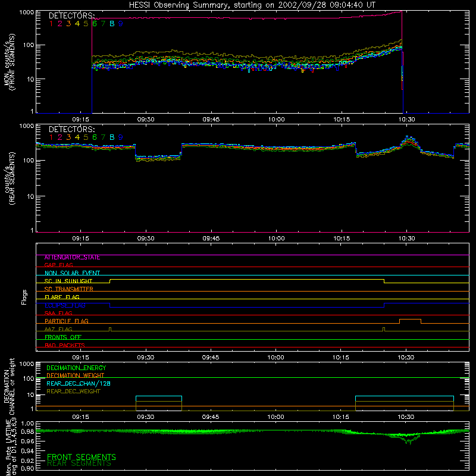Screen dimensions: 476x476
Task: Click the 10 y-axis value of rear segments panel
Action: point(30,196)
